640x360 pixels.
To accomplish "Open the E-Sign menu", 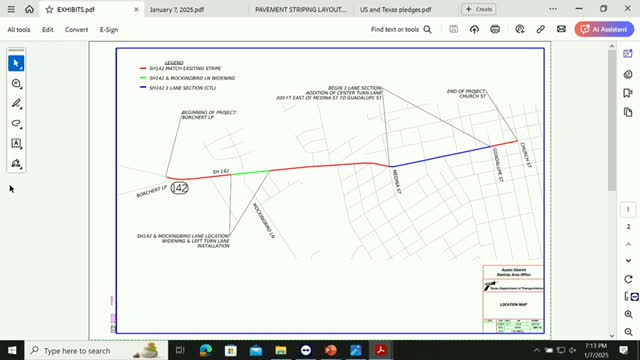I will click(x=109, y=29).
